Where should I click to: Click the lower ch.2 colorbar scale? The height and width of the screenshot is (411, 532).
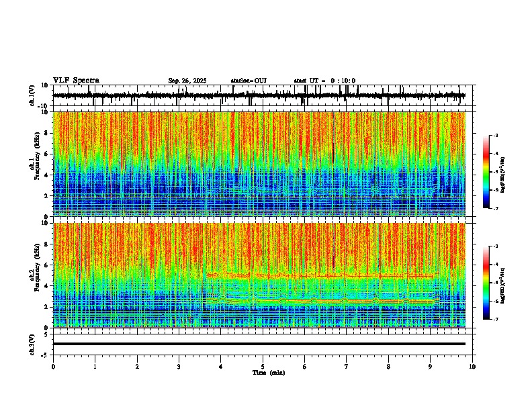tap(486, 283)
